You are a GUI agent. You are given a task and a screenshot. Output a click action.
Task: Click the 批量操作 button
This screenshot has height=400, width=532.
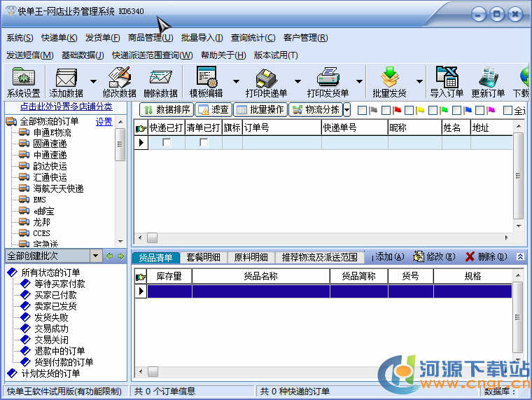[260, 110]
